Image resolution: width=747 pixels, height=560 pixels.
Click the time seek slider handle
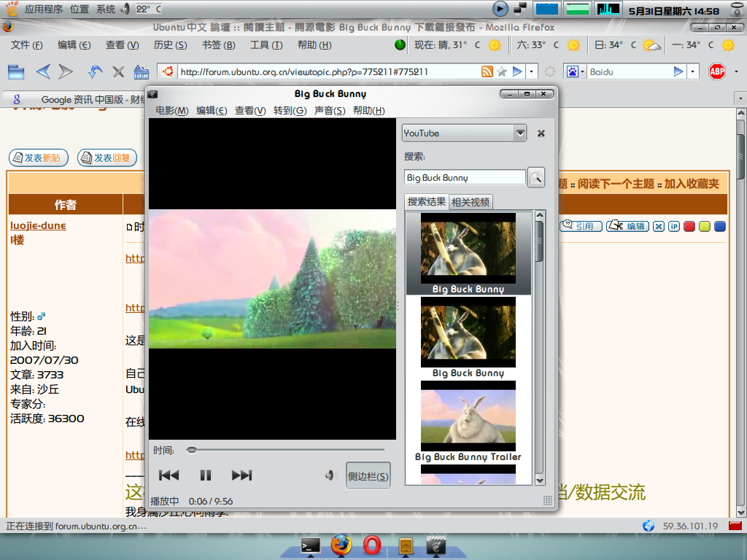pos(192,450)
